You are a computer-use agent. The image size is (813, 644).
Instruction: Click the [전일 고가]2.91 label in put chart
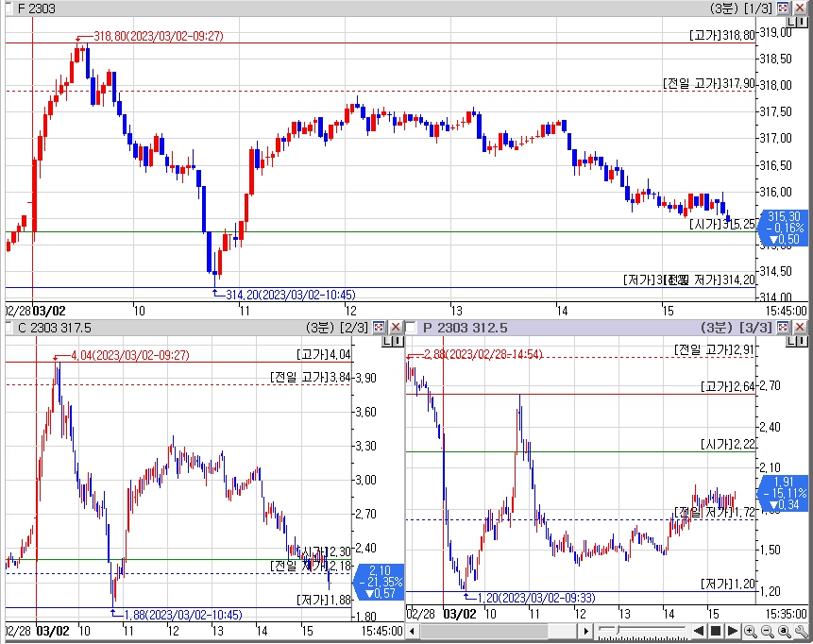click(x=715, y=349)
